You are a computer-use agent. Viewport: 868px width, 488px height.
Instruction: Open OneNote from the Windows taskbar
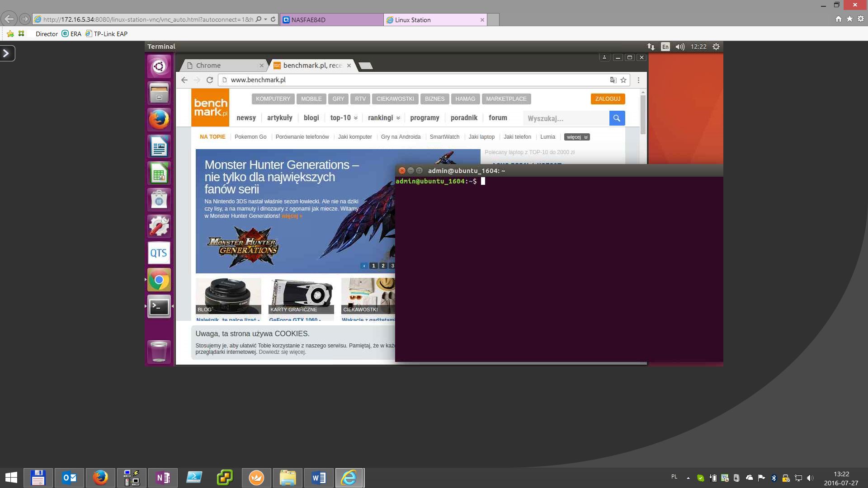[163, 478]
